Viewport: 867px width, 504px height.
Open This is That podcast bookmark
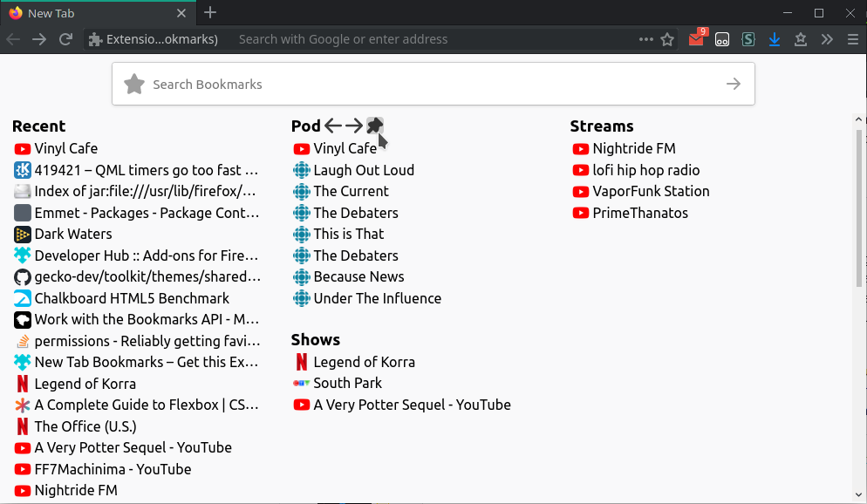pyautogui.click(x=338, y=235)
